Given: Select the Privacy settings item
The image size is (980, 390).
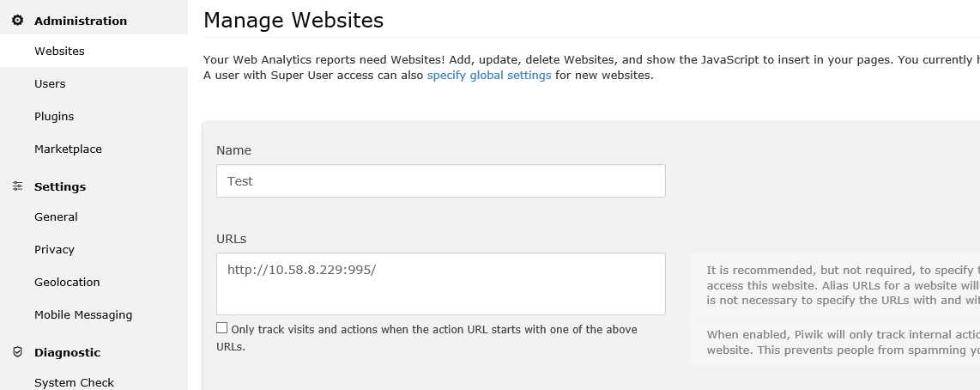Looking at the screenshot, I should click(x=54, y=250).
